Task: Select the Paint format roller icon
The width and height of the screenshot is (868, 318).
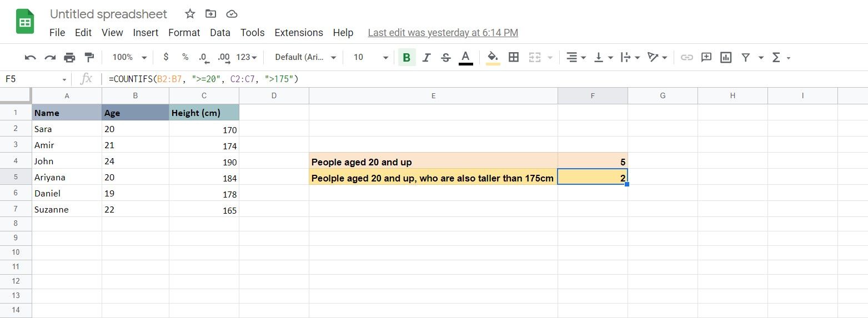Action: pyautogui.click(x=89, y=57)
